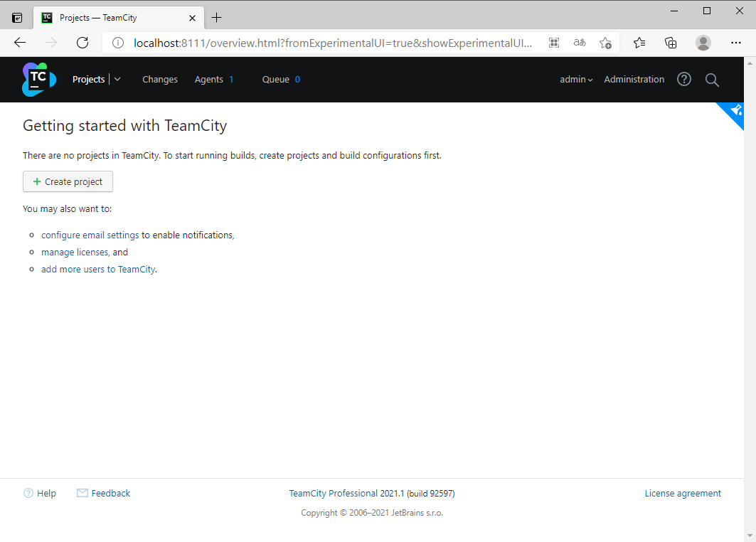
Task: Click the queue count 0
Action: tap(297, 80)
